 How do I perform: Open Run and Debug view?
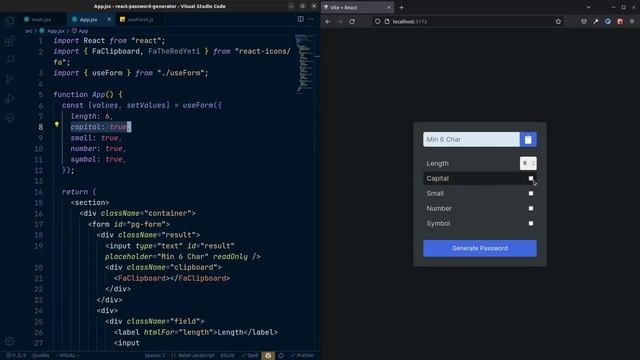click(x=9, y=98)
